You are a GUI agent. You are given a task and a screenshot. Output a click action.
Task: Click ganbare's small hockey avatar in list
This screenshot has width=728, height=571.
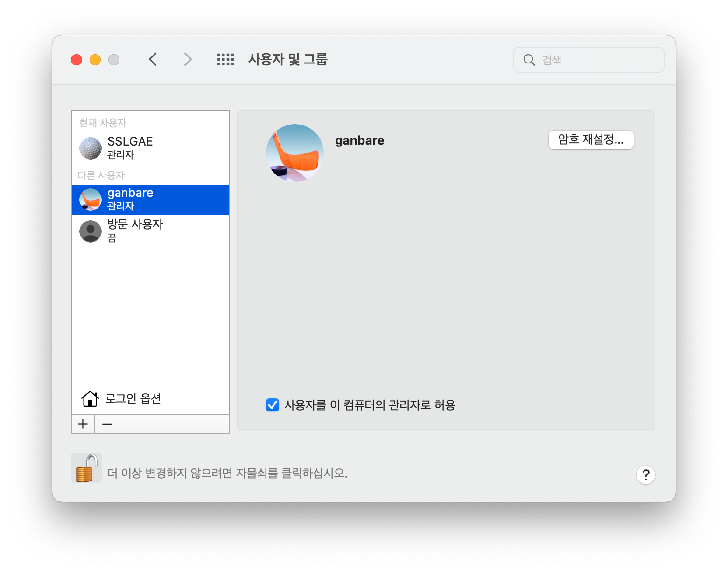click(91, 200)
